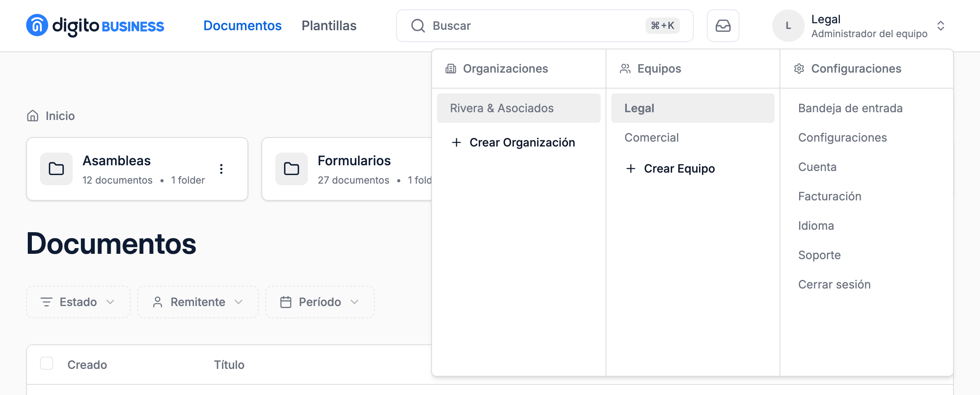This screenshot has width=980, height=395.
Task: Switch to the Plantillas nav tab
Action: (x=329, y=26)
